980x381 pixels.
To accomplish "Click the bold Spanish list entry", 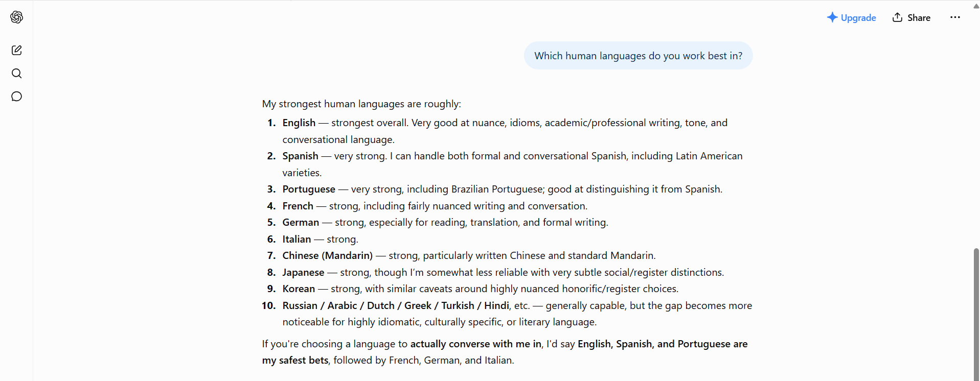I will point(300,156).
